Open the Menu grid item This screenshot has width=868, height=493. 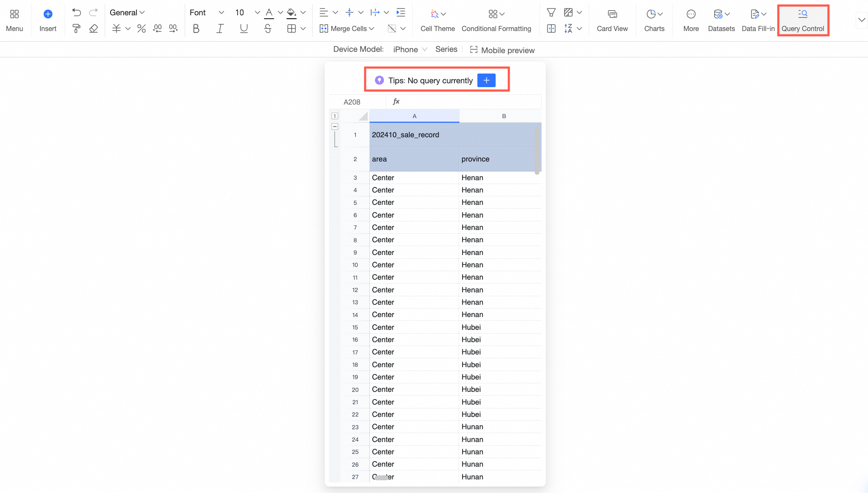click(14, 20)
